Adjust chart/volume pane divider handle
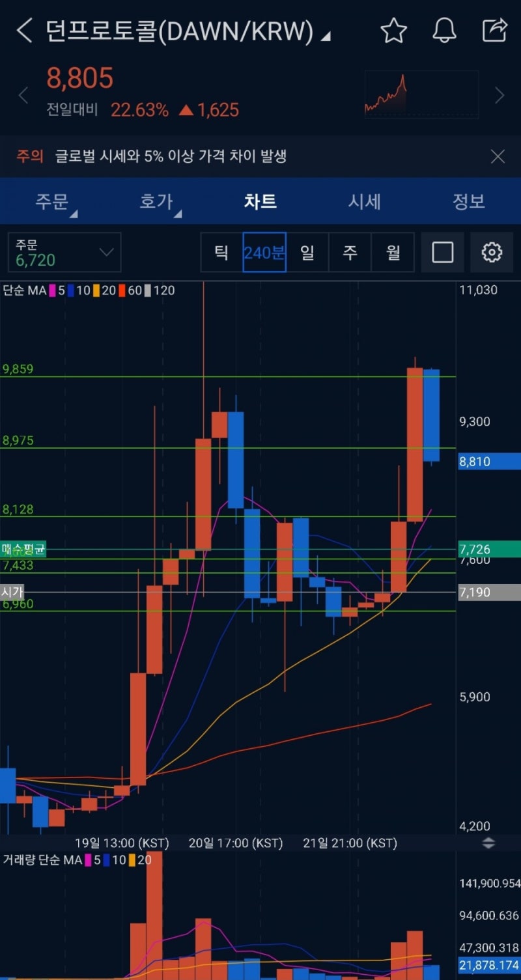 488,843
